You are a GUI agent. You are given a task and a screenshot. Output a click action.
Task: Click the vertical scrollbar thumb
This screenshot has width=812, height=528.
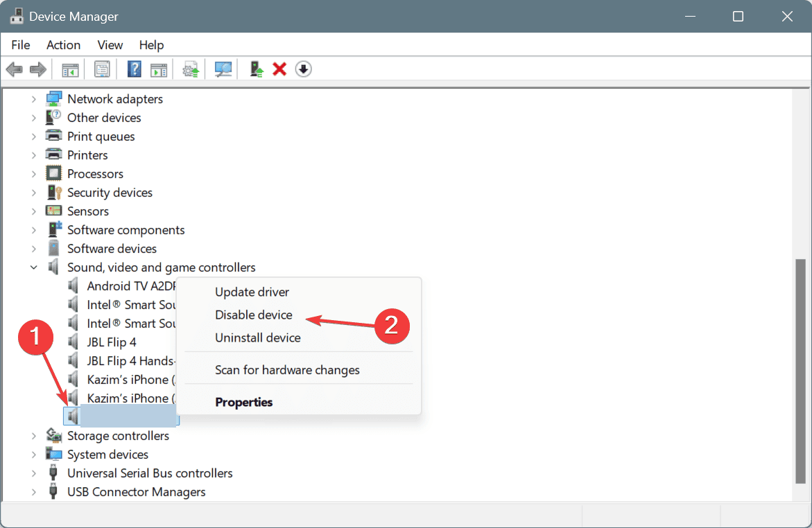tap(801, 371)
